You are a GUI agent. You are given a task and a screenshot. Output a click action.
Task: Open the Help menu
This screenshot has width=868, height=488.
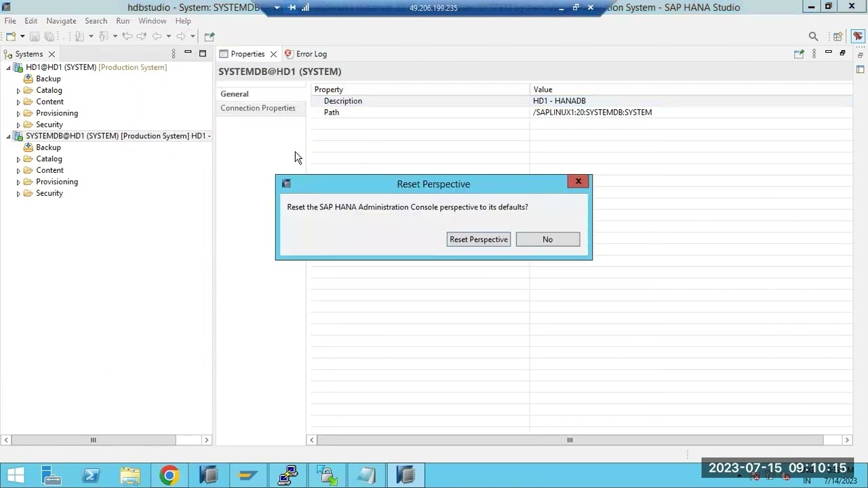coord(183,21)
